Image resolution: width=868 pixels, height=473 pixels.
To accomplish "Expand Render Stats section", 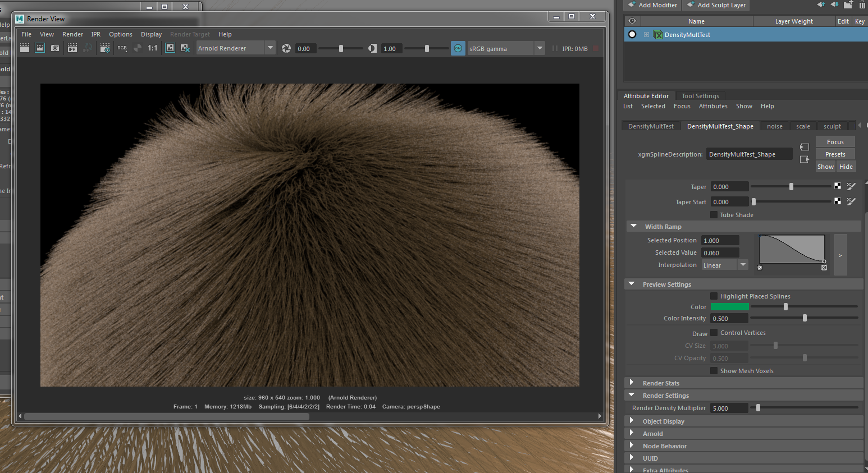I will [632, 383].
